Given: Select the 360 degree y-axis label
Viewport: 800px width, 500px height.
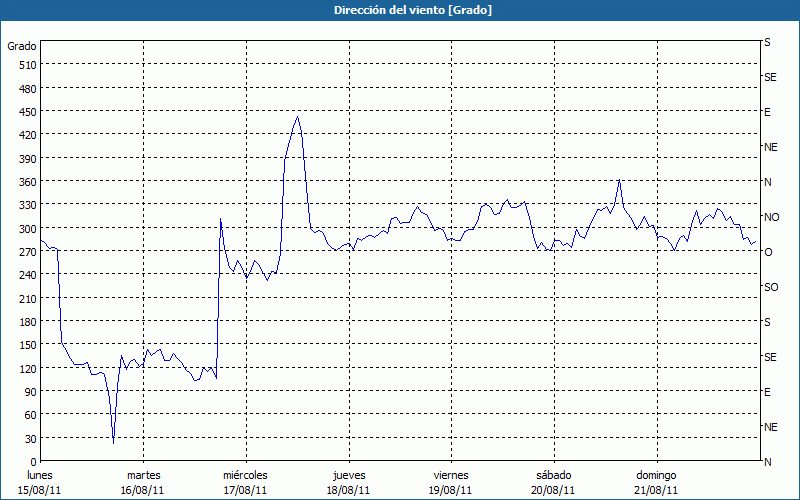Looking at the screenshot, I should pos(26,182).
